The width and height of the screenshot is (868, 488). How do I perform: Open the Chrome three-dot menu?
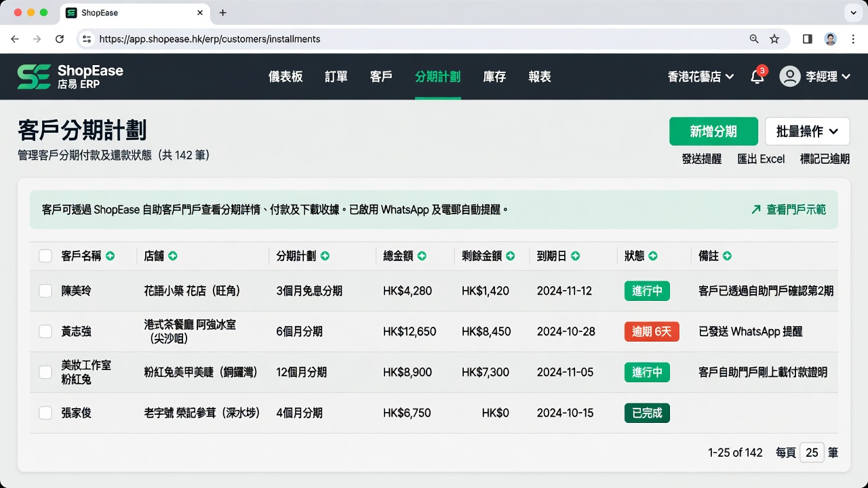[x=852, y=39]
